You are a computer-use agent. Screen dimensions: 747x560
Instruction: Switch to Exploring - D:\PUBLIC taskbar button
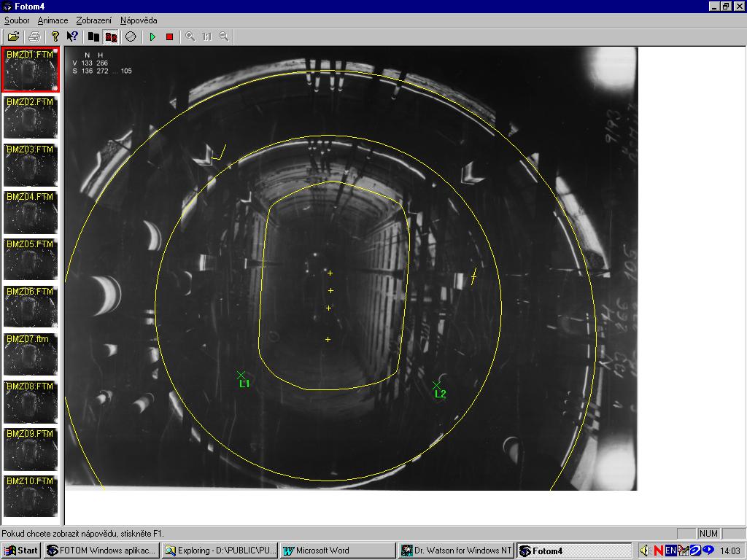click(220, 551)
